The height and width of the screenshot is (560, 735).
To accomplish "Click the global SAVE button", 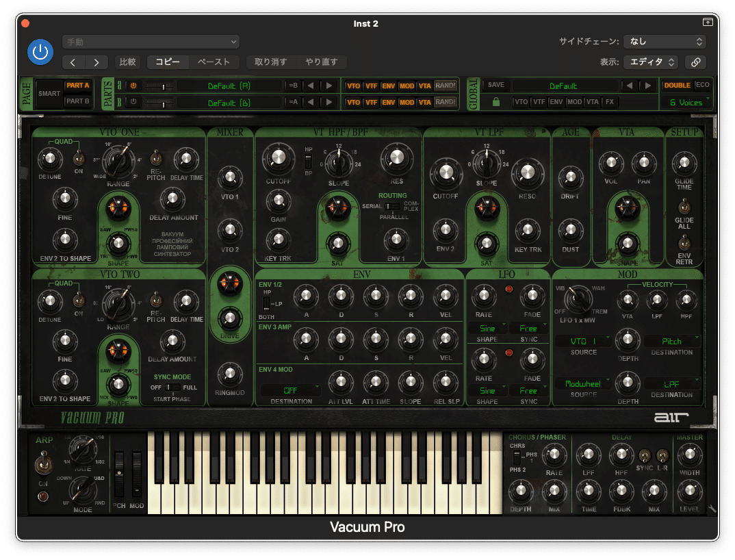I will [x=496, y=85].
